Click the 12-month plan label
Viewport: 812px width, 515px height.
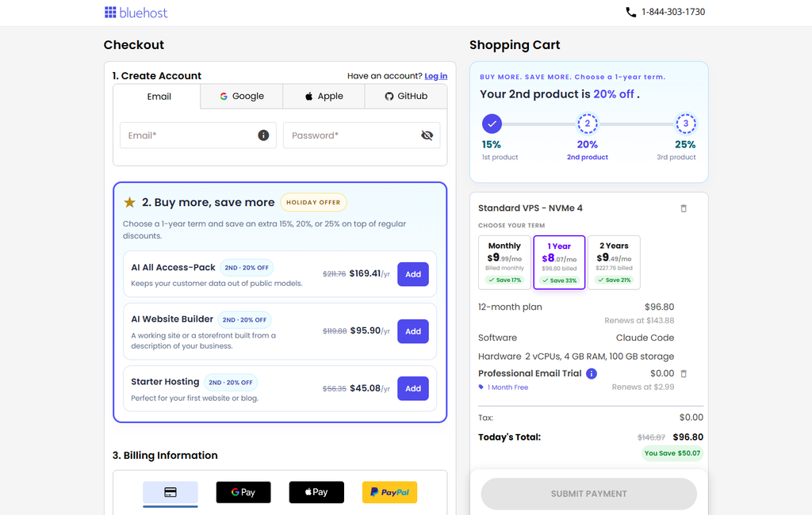tap(510, 307)
